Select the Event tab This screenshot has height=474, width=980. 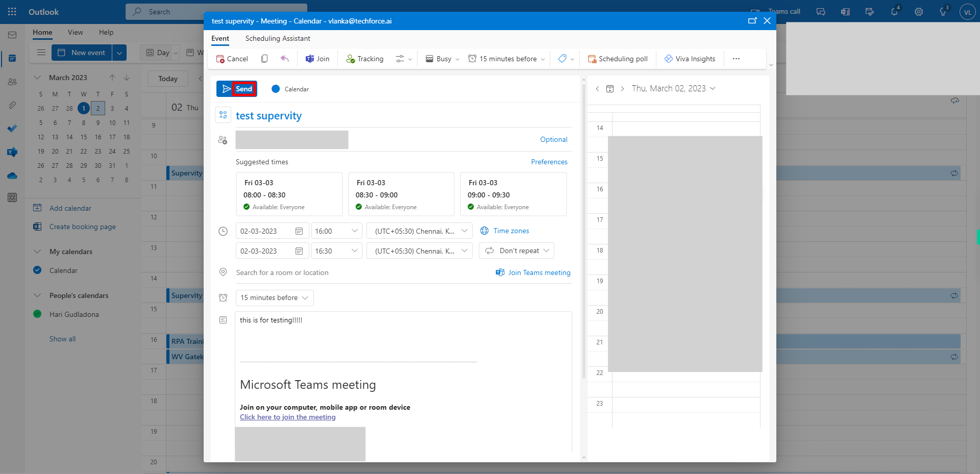(x=220, y=38)
